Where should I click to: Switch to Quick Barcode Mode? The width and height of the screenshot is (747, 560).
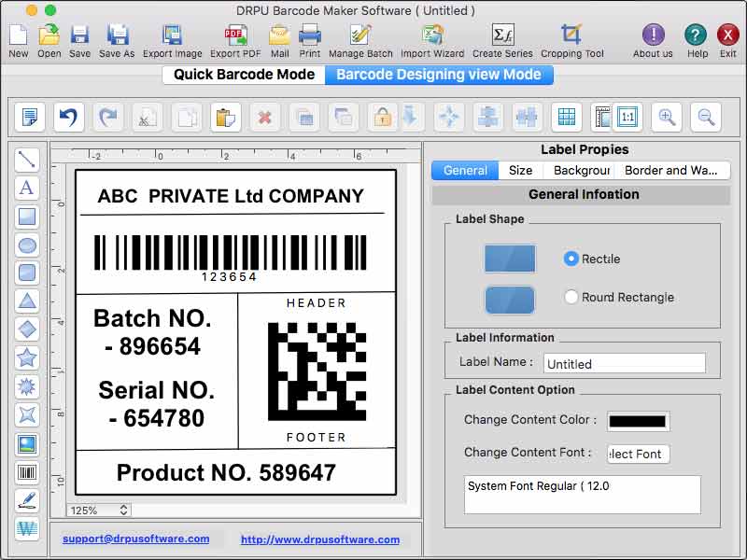pyautogui.click(x=242, y=75)
